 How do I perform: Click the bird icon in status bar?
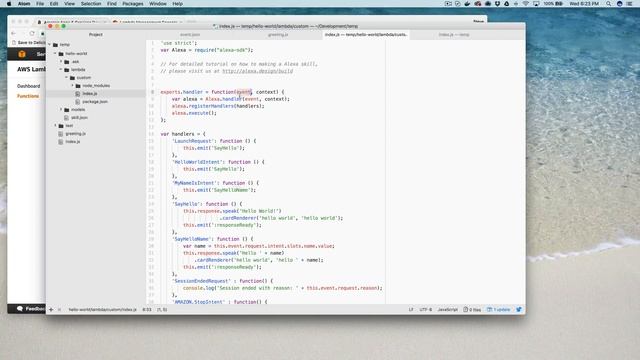point(519,309)
